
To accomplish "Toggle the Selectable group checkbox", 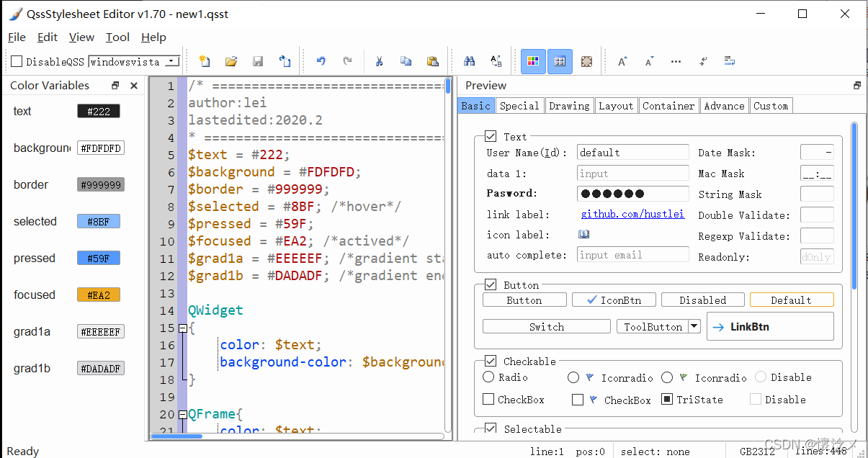I will (x=491, y=428).
